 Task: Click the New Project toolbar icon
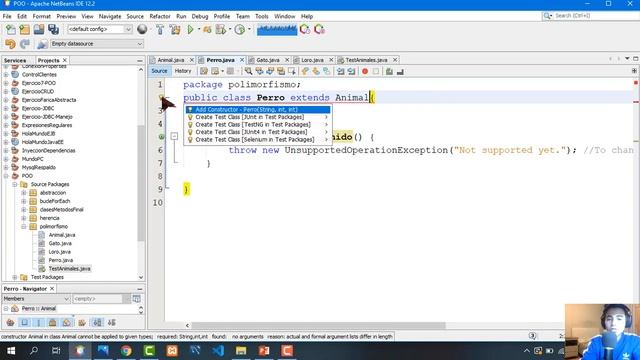click(24, 29)
